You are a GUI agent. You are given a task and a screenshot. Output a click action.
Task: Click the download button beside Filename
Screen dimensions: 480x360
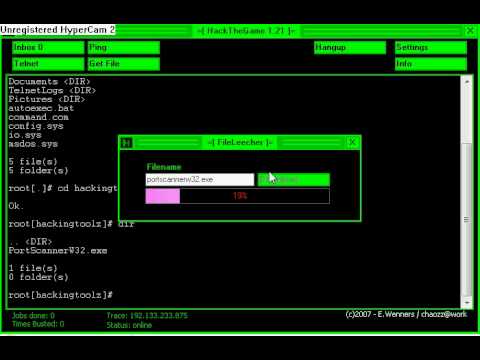[x=294, y=180]
